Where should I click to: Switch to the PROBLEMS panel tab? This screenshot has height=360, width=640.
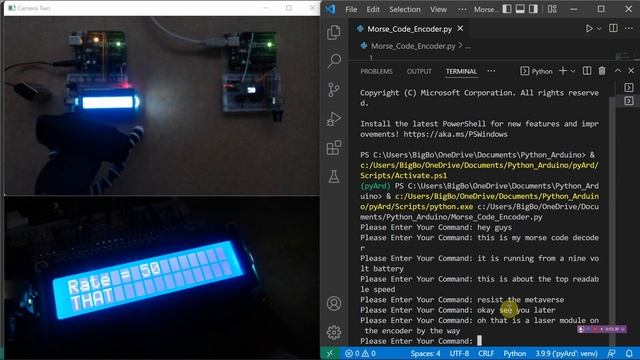(x=376, y=71)
